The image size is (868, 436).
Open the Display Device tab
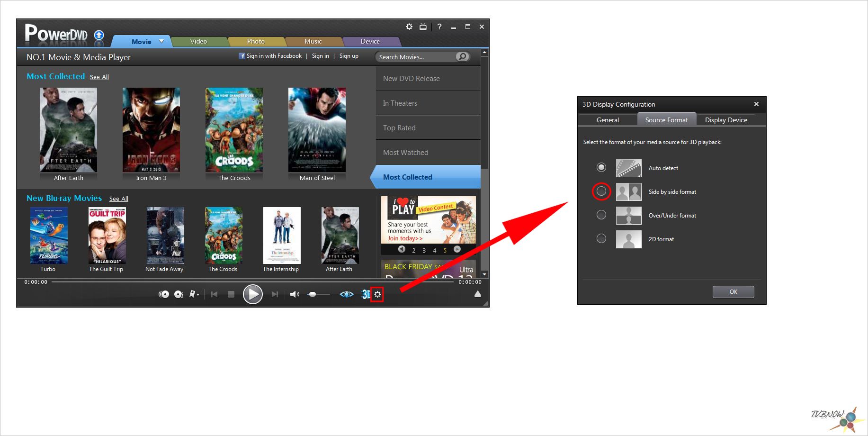726,120
